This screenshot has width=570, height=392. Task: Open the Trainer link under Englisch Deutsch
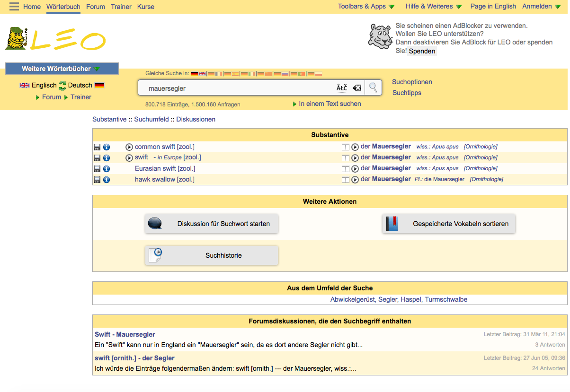tap(81, 97)
